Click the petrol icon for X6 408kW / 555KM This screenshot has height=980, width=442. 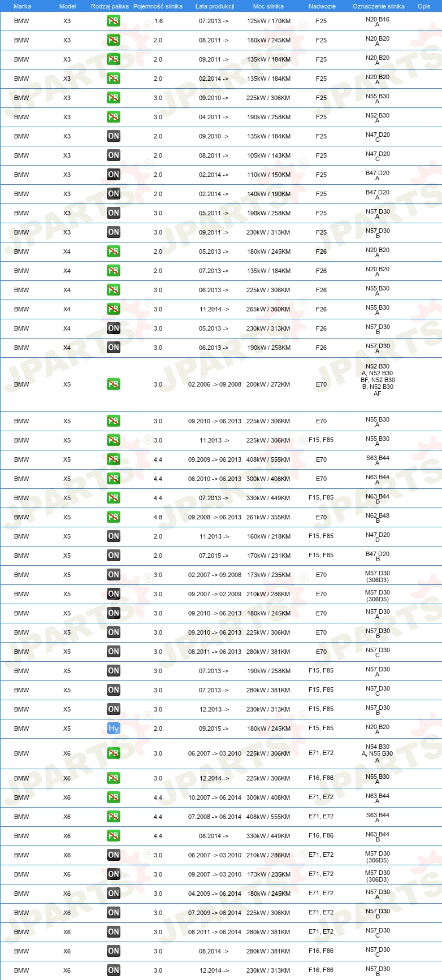click(x=114, y=817)
